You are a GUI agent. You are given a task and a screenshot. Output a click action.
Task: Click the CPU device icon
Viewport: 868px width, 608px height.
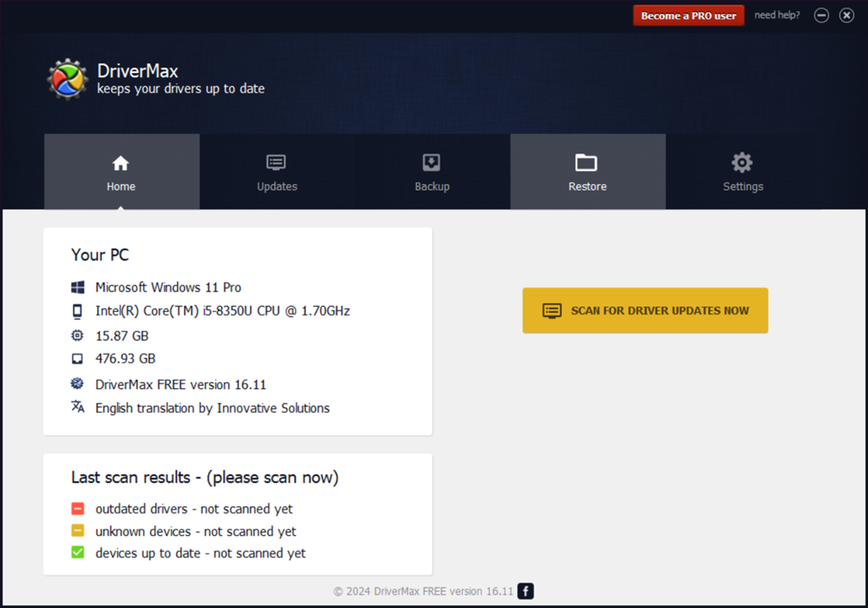[x=77, y=311]
